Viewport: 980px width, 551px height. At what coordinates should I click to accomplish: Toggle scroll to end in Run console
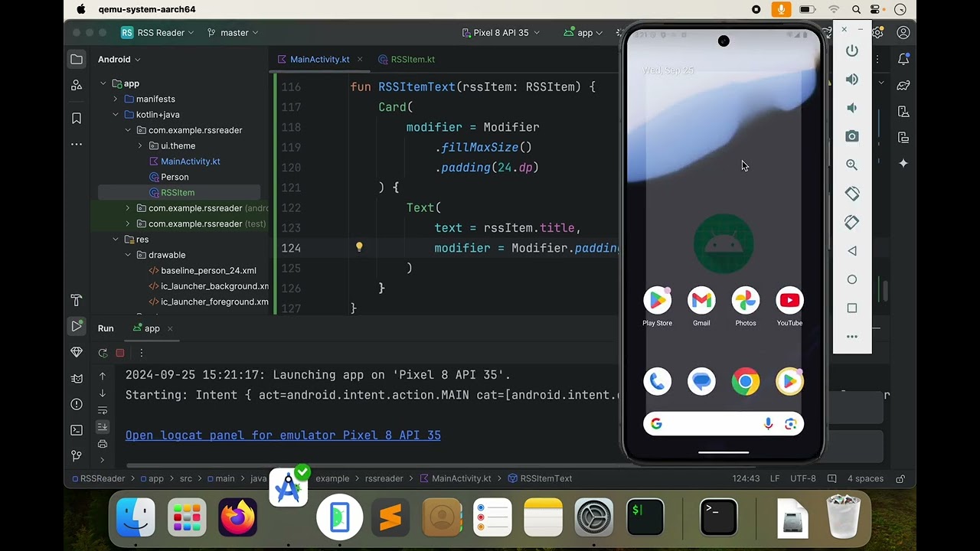[x=103, y=427]
